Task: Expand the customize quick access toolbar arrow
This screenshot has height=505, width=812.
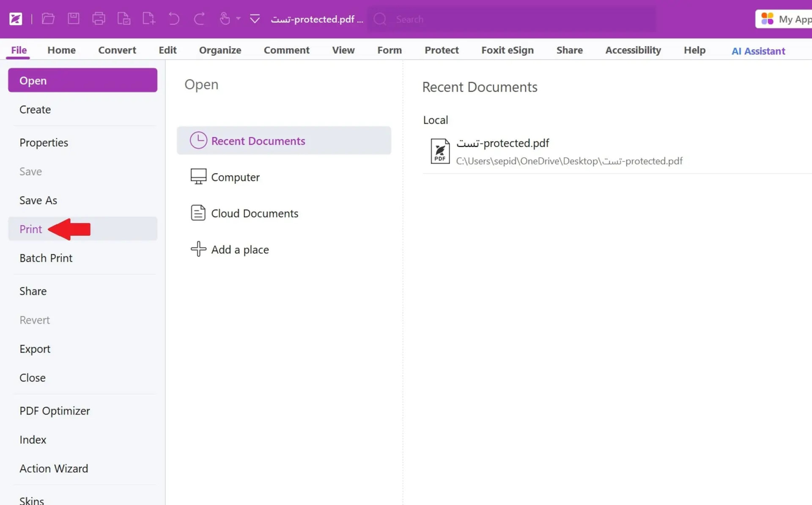Action: [255, 19]
